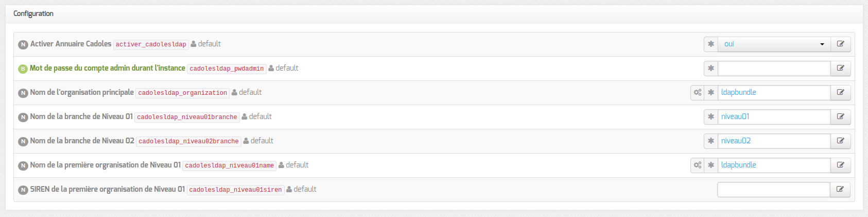Click edit icon for SIREN row

840,190
